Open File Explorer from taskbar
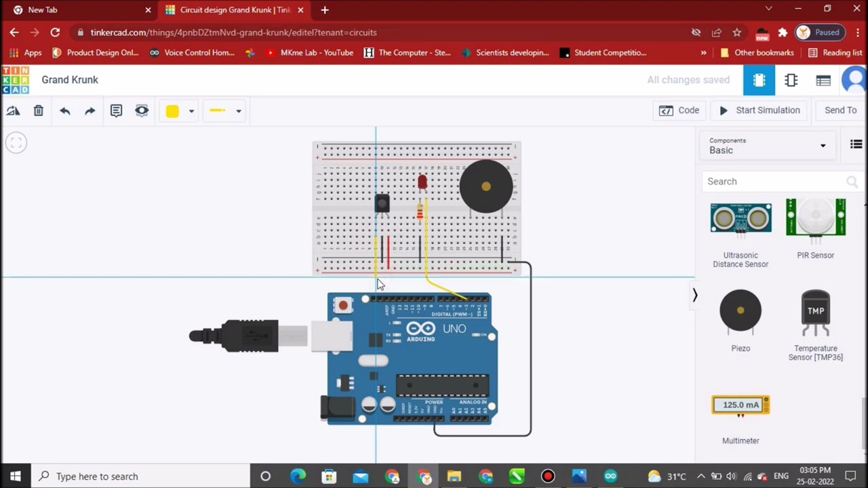This screenshot has height=488, width=868. (x=454, y=476)
